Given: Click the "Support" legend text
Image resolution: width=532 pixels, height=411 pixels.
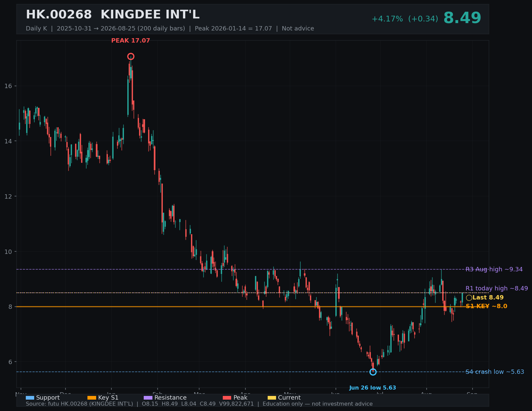Looking at the screenshot, I should 48,398.
